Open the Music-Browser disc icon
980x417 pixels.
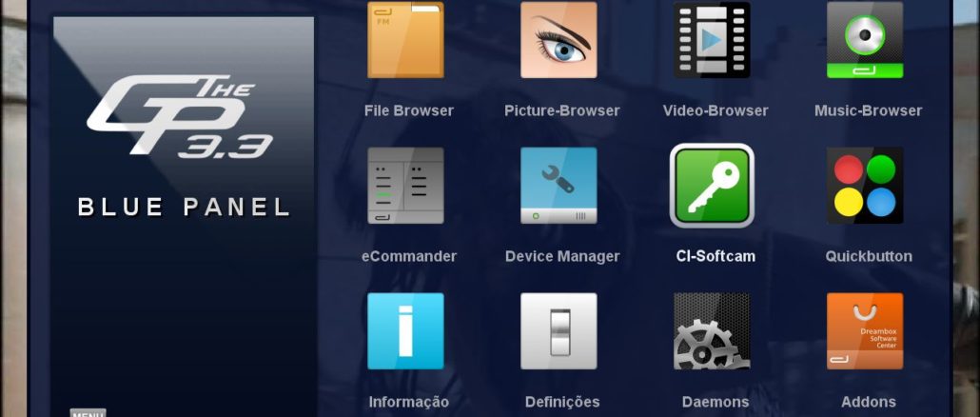pyautogui.click(x=865, y=39)
